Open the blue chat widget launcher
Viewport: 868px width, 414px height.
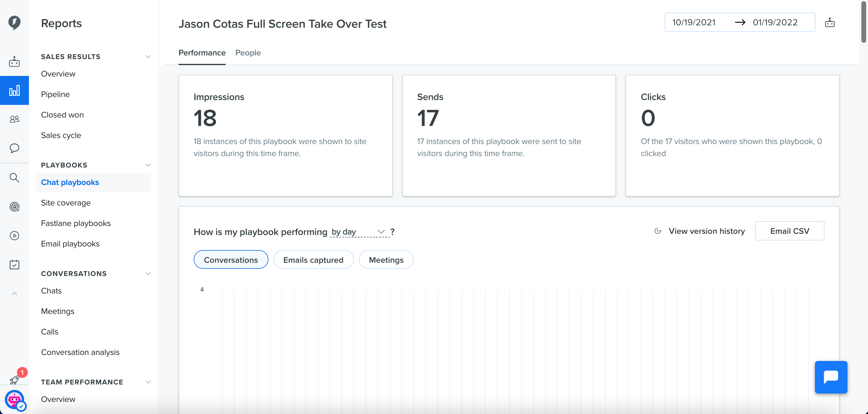pos(831,377)
